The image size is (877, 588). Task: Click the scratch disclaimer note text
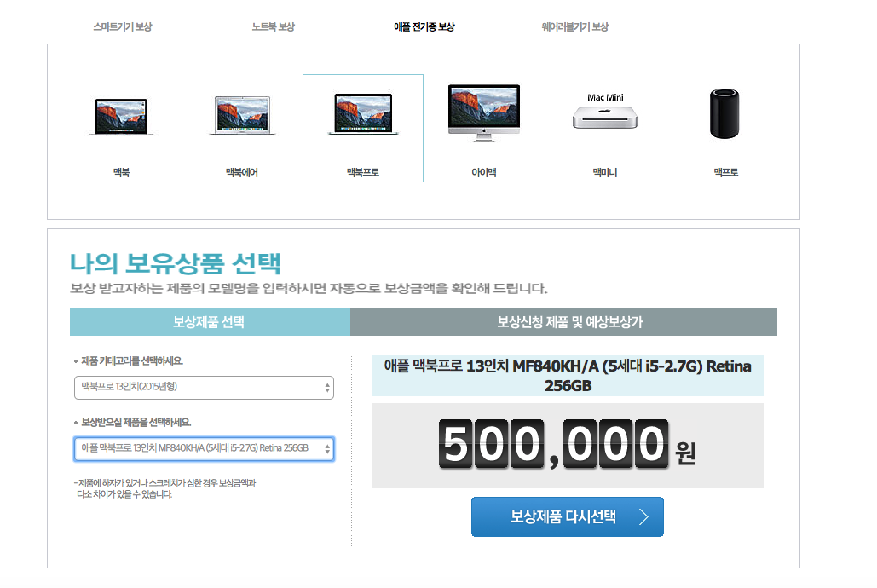click(x=165, y=488)
